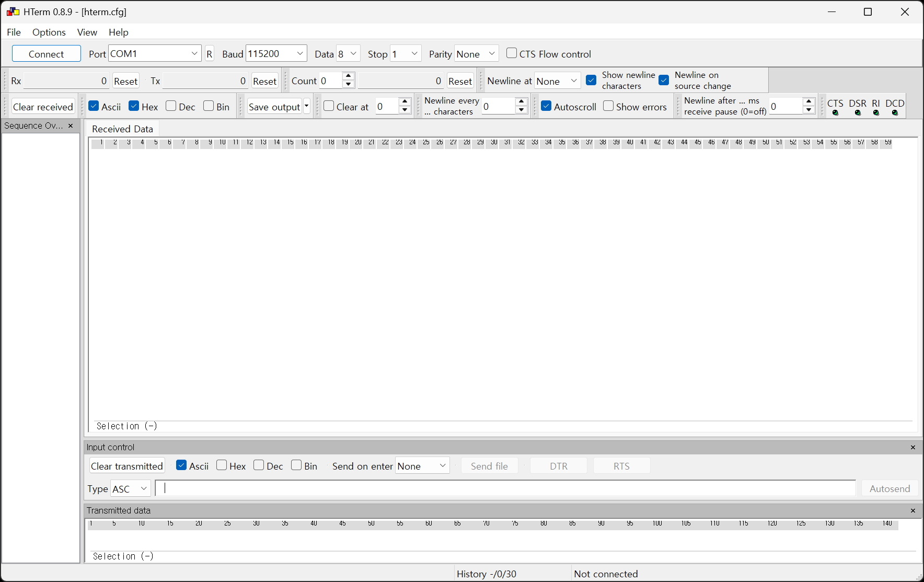The image size is (924, 582).
Task: Open the Data bits dropdown
Action: click(348, 54)
